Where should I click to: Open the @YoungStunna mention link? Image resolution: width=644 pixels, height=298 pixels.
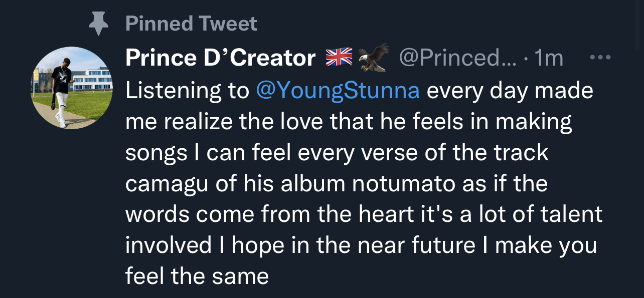click(x=338, y=91)
